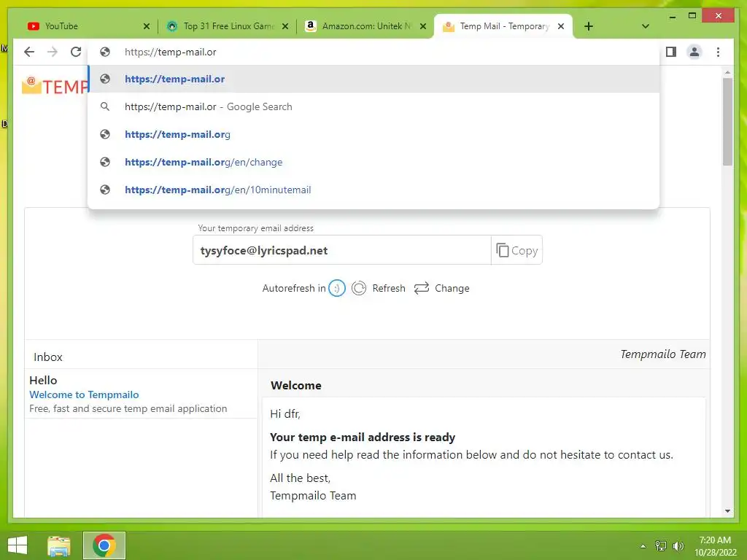The height and width of the screenshot is (560, 747).
Task: Open the volume speaker tray icon
Action: [x=678, y=545]
